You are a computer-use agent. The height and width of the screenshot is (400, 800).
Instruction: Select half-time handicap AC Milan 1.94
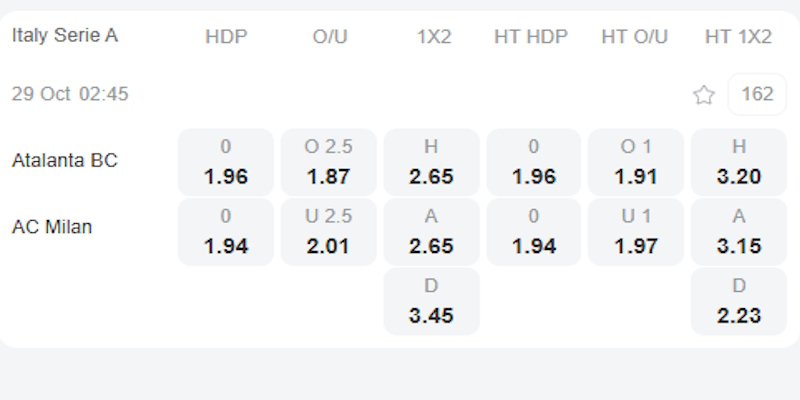(x=534, y=232)
